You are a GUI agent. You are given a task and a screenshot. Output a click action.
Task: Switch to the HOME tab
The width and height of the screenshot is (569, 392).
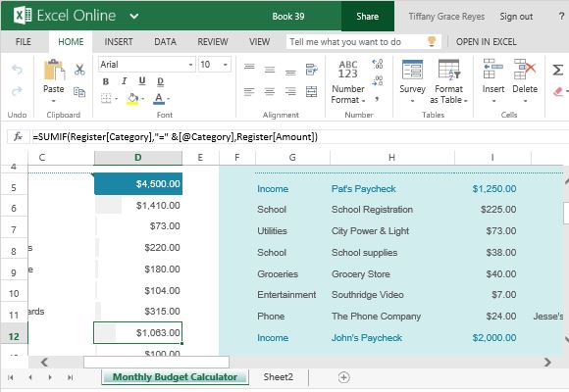71,42
